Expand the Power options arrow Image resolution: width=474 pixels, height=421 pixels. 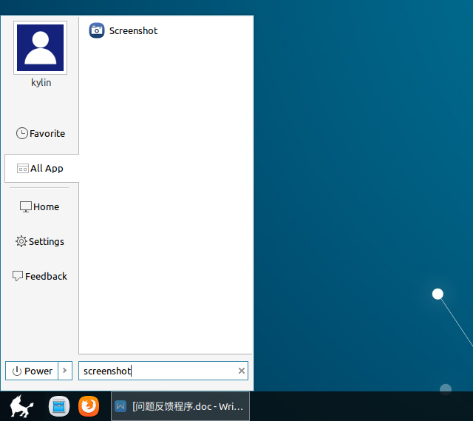point(65,371)
